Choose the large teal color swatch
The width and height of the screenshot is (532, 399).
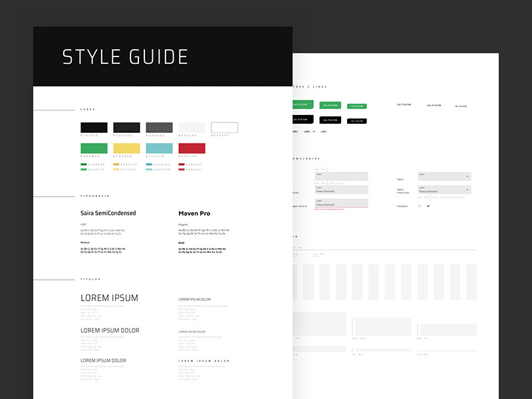pyautogui.click(x=159, y=148)
